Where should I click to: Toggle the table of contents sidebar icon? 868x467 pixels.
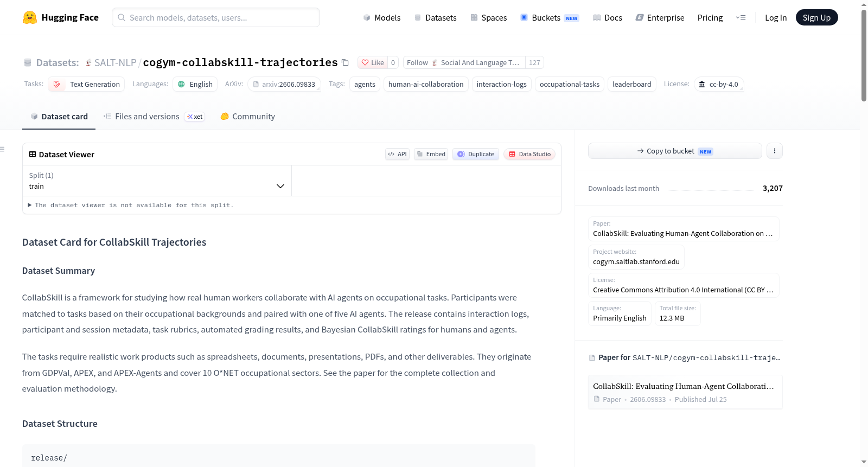point(2,149)
